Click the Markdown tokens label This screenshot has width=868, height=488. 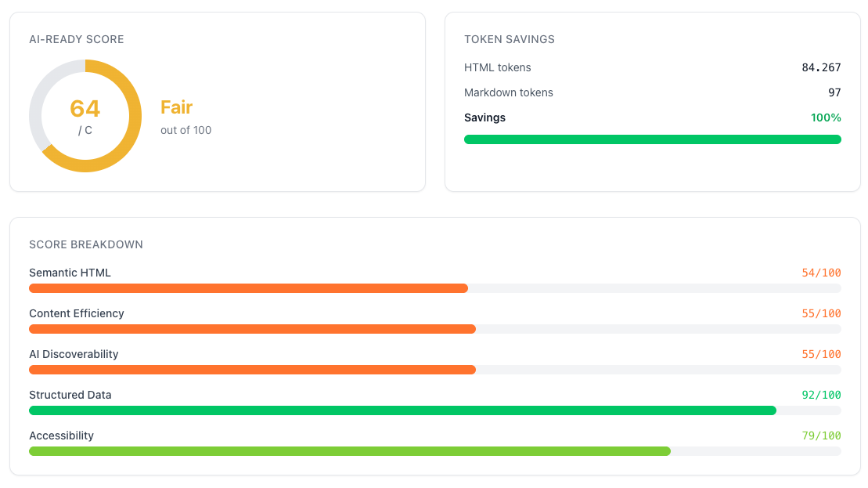509,92
